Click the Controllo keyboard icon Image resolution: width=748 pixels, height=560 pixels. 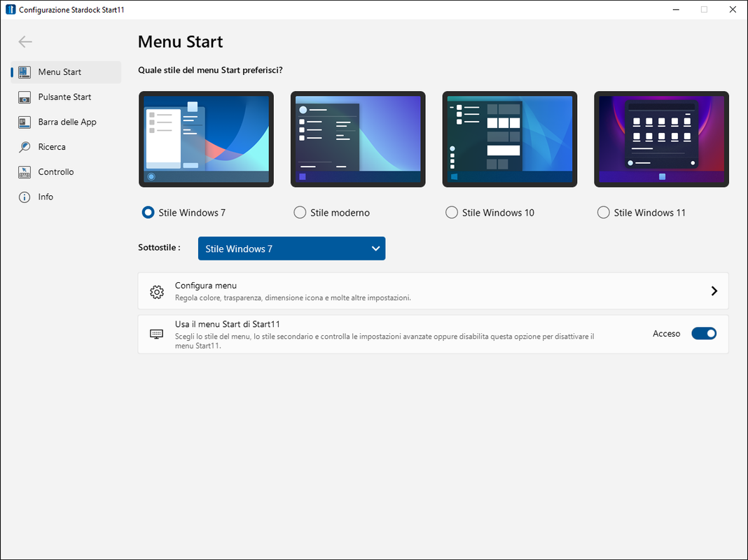point(25,172)
